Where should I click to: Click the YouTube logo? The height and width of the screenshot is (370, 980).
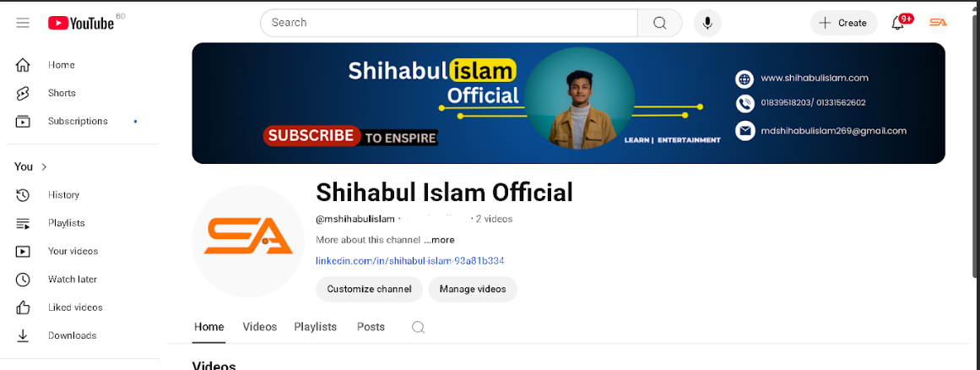81,23
